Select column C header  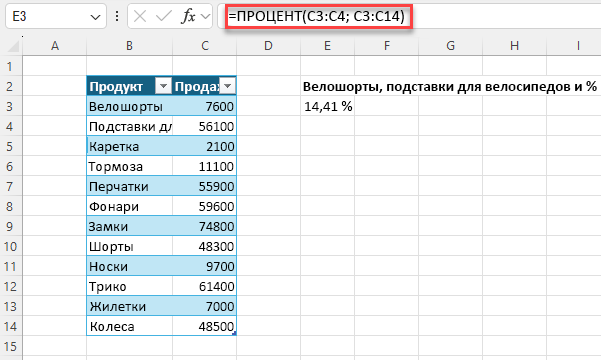click(205, 46)
